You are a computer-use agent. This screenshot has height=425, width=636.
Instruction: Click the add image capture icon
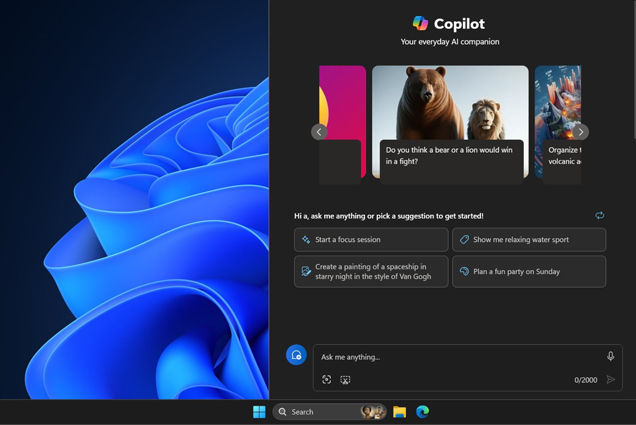327,380
